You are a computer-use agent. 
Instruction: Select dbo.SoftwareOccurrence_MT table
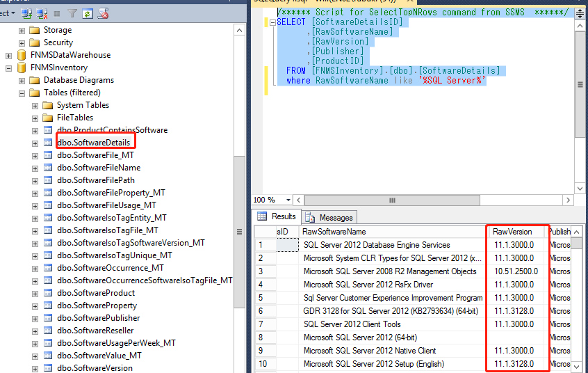coord(111,268)
